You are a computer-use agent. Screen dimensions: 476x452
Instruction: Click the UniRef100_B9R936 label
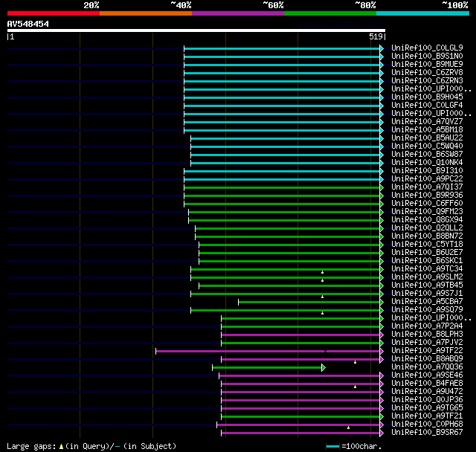tap(427, 196)
